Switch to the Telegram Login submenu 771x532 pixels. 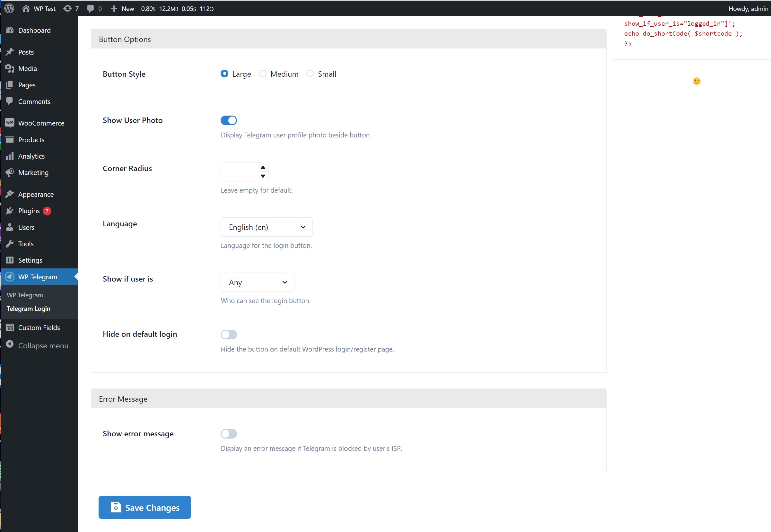29,308
